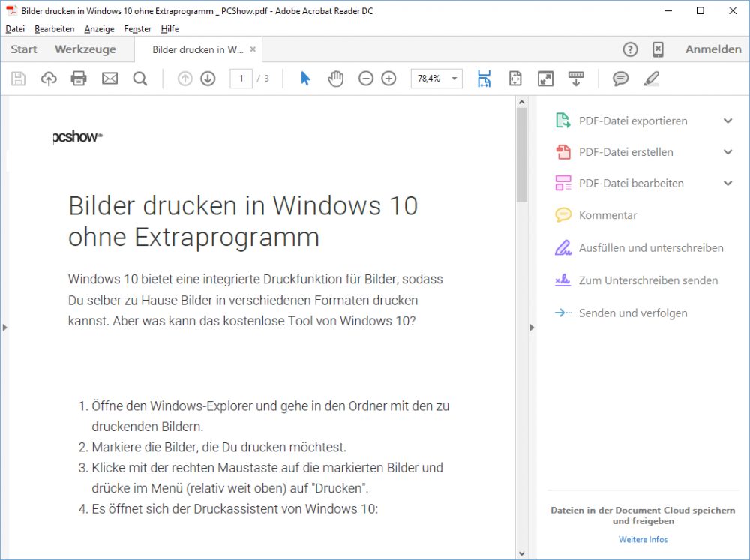Switch to the Werkzeuge tab

tap(85, 49)
